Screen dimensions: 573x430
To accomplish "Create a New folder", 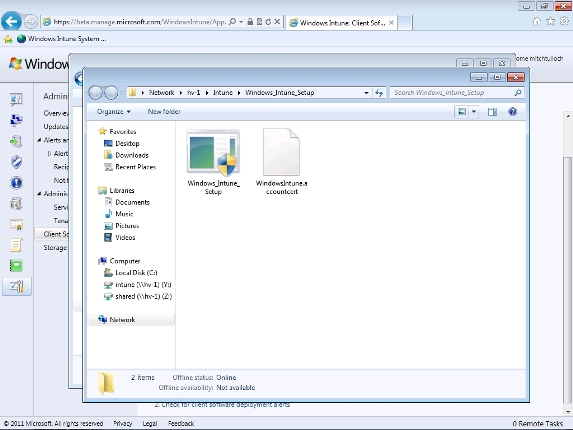I will tap(164, 112).
